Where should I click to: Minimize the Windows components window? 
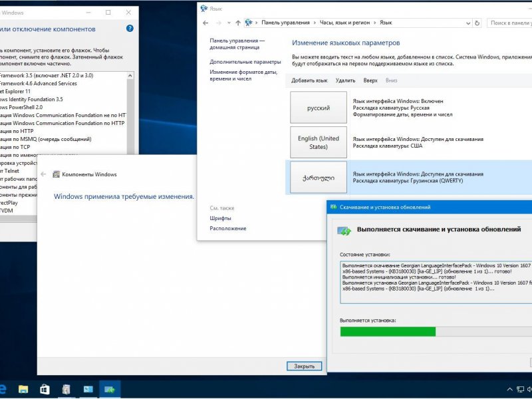click(x=88, y=13)
